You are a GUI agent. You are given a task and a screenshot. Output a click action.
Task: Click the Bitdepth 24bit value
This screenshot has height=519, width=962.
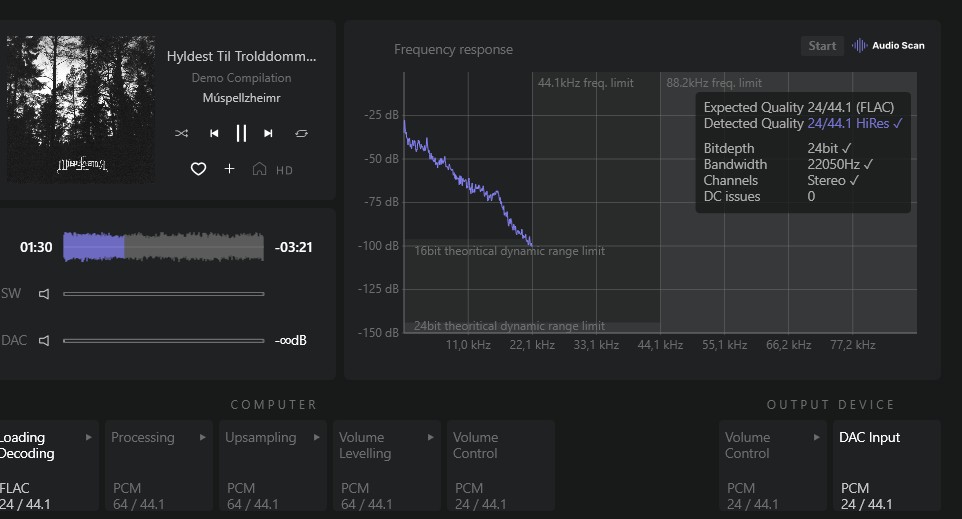[x=829, y=148]
